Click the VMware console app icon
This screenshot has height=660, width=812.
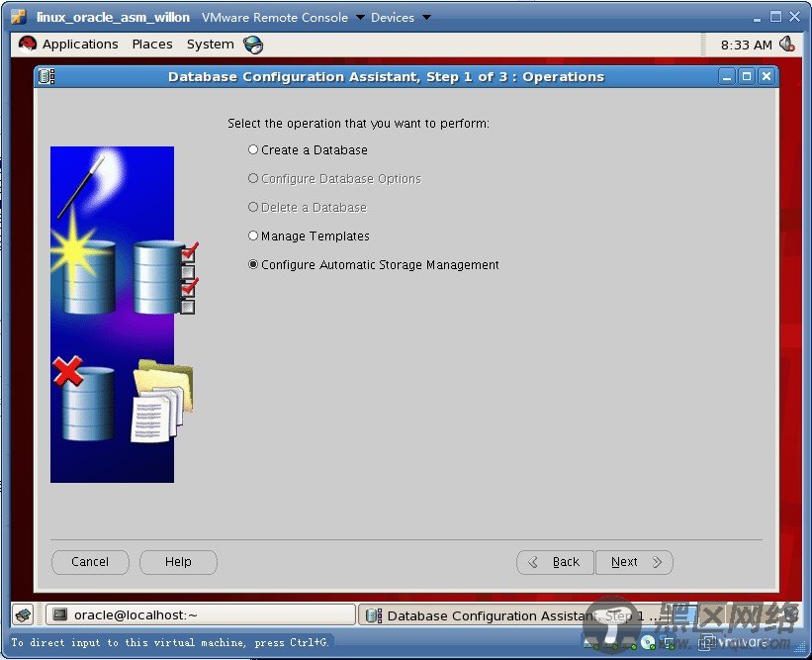(19, 17)
